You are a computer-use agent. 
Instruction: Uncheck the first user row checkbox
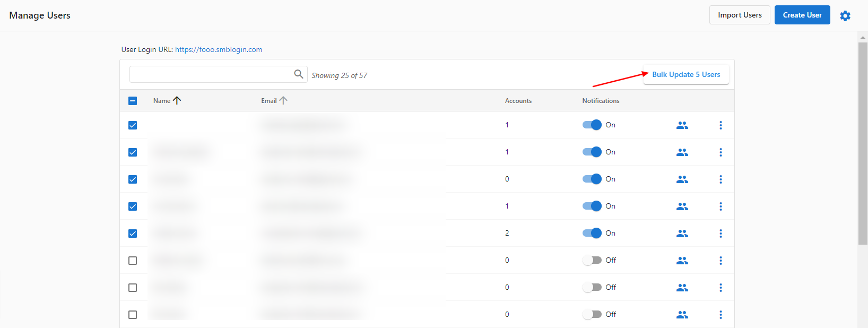click(x=133, y=125)
